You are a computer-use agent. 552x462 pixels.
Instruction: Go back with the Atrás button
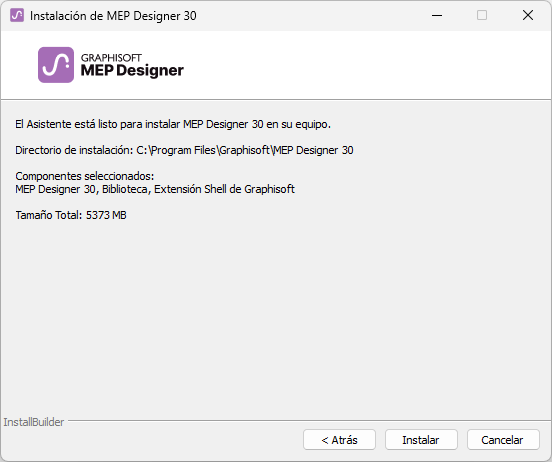tap(339, 439)
